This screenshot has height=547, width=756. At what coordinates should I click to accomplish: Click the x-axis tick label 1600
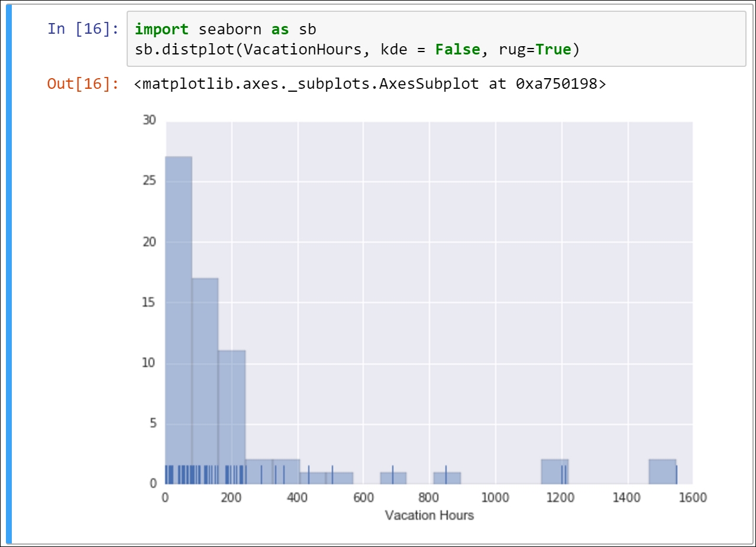(x=693, y=498)
